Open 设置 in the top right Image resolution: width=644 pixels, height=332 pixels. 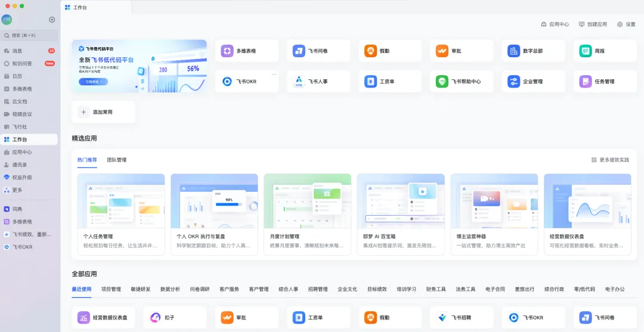pyautogui.click(x=626, y=24)
